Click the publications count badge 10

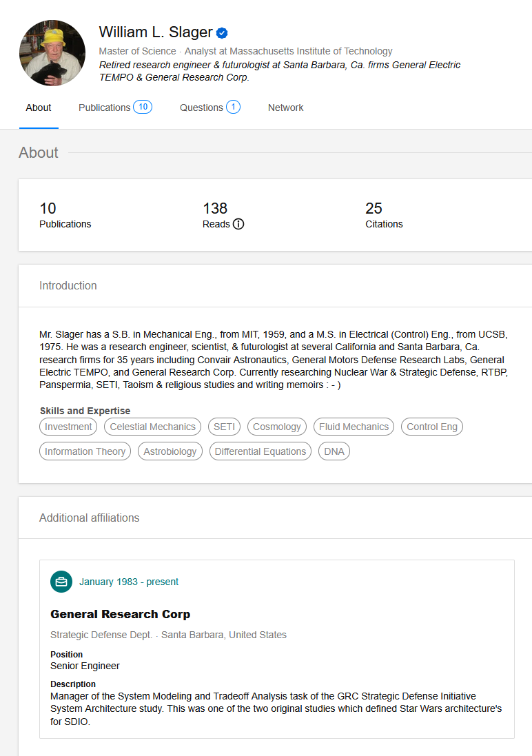click(x=143, y=107)
